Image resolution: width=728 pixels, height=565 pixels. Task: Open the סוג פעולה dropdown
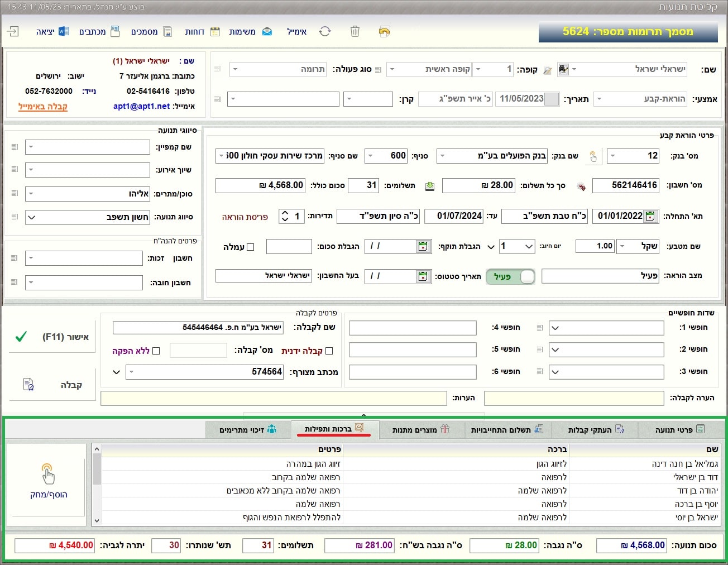[x=235, y=69]
